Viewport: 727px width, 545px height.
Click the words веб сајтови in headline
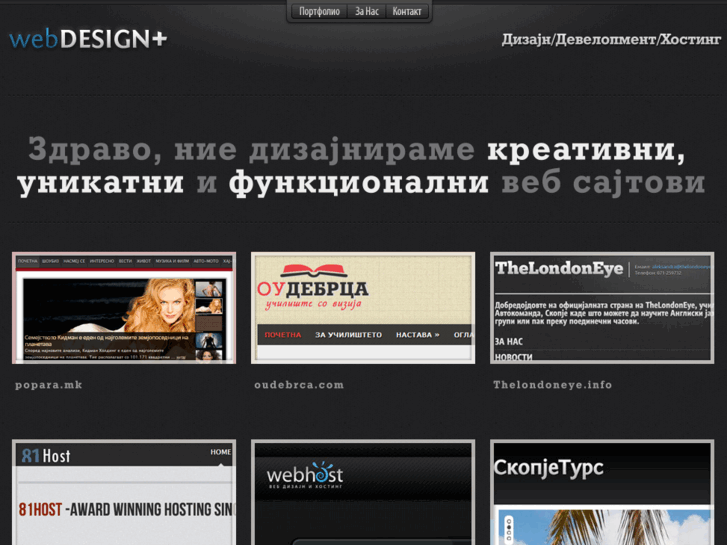pos(603,183)
